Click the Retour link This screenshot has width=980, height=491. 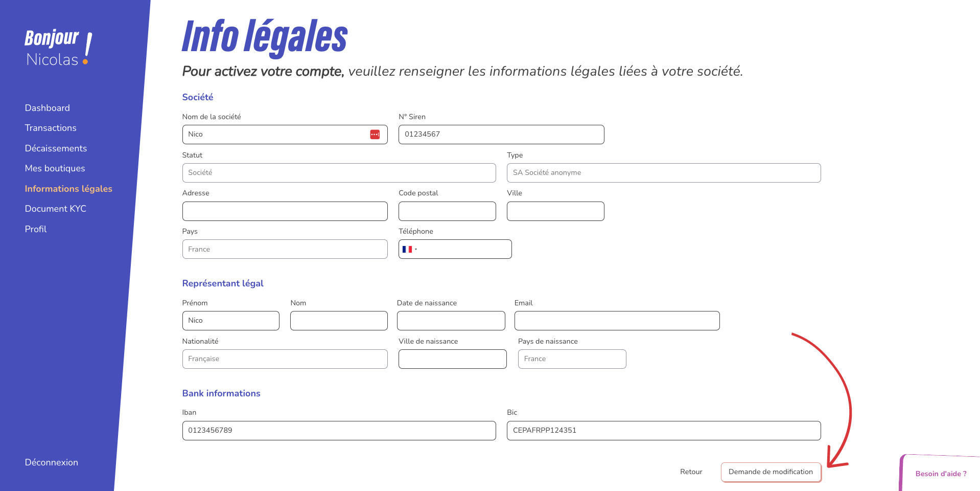tap(691, 472)
